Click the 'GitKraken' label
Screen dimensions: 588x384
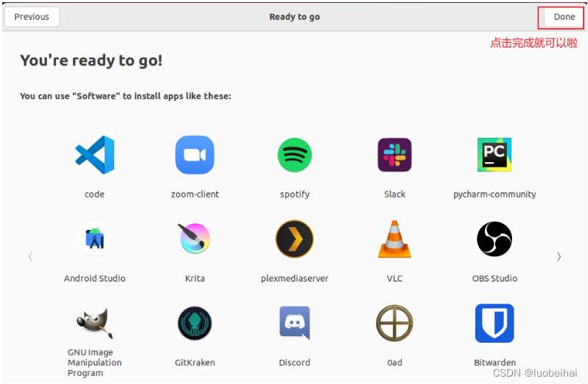195,363
